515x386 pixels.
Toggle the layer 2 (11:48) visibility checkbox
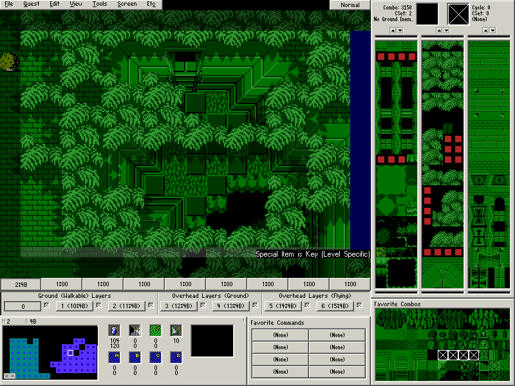(150, 305)
